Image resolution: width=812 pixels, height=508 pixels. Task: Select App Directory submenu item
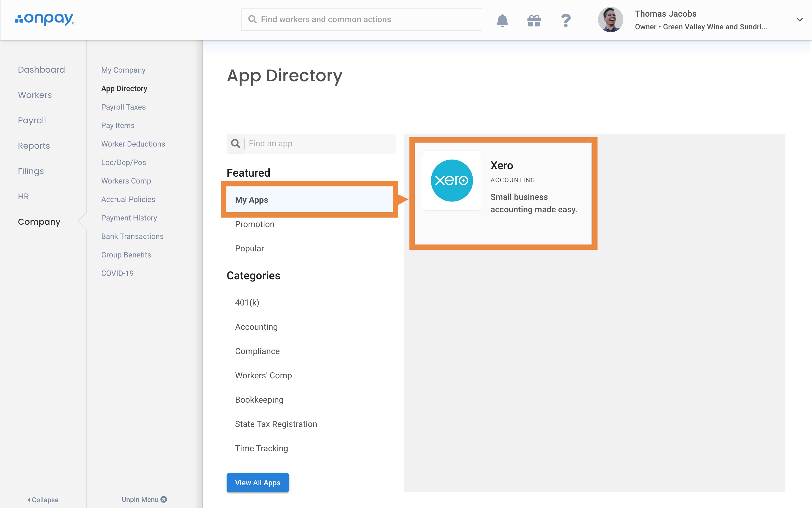124,88
